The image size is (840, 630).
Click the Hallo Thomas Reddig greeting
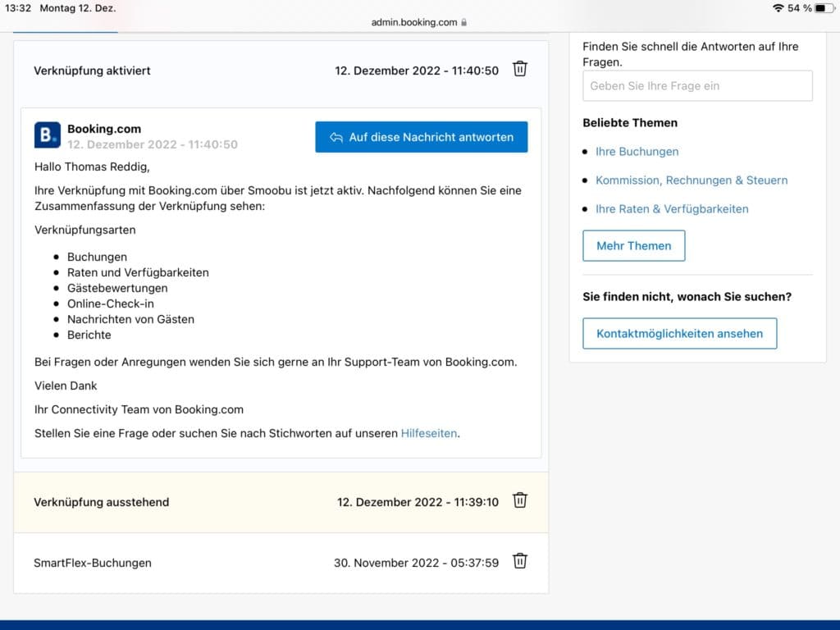tap(92, 167)
